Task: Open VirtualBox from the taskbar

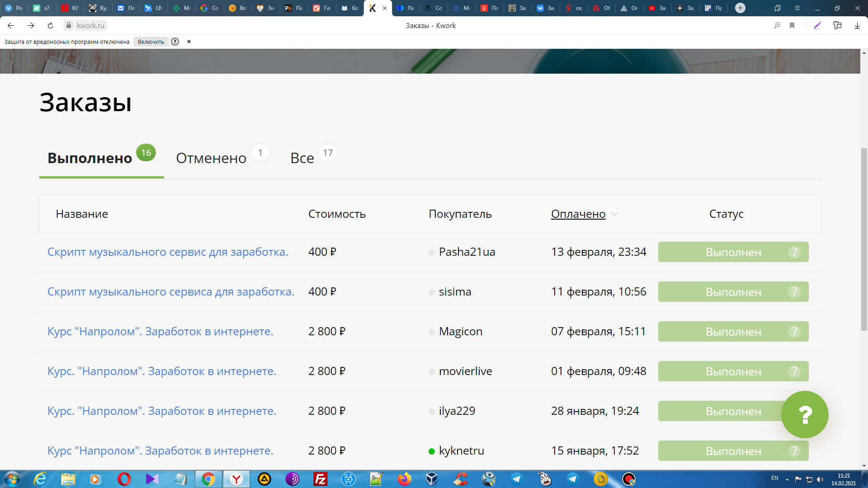Action: pyautogui.click(x=432, y=479)
